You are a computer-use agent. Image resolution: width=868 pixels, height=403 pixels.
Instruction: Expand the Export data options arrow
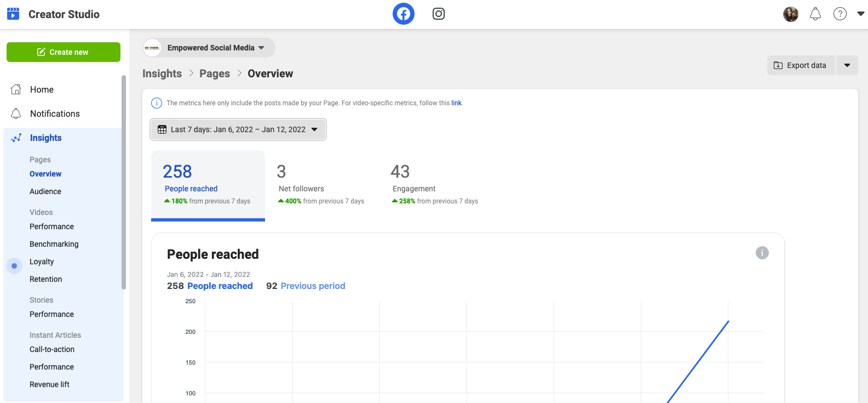[847, 65]
